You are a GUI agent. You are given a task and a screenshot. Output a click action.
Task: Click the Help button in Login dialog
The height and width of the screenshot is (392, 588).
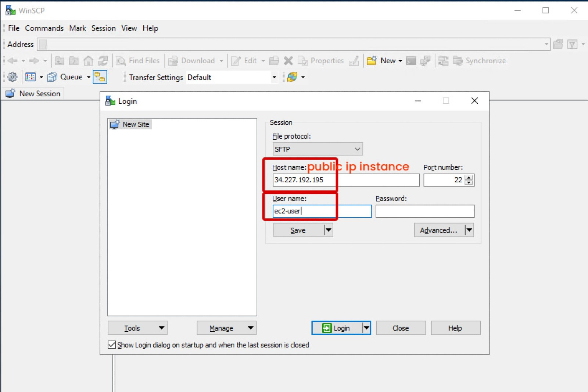point(455,328)
